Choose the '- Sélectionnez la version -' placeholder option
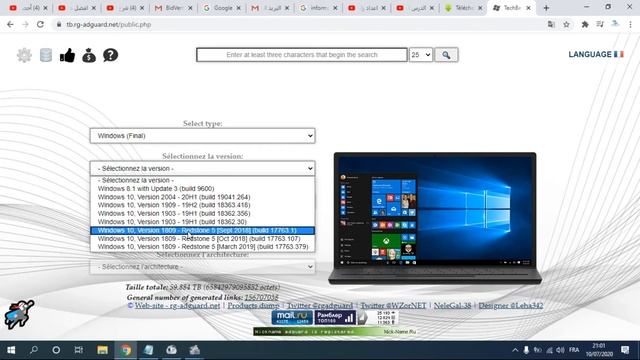The image size is (640, 360). click(202, 180)
